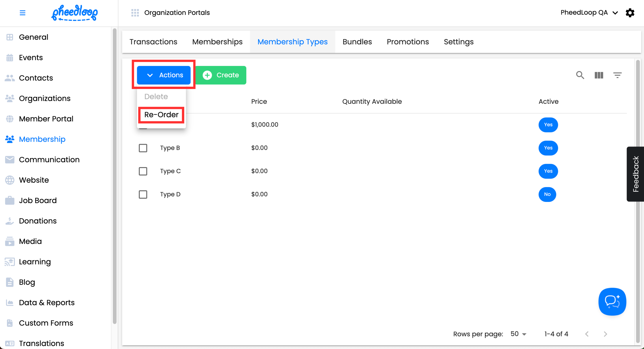Open the Feedback side tab
The image size is (644, 349).
(635, 174)
